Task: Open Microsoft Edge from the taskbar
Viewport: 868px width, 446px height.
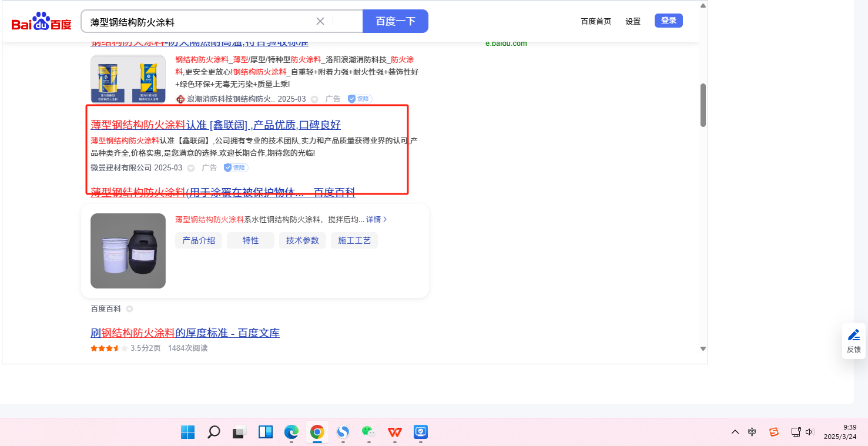Action: click(291, 432)
